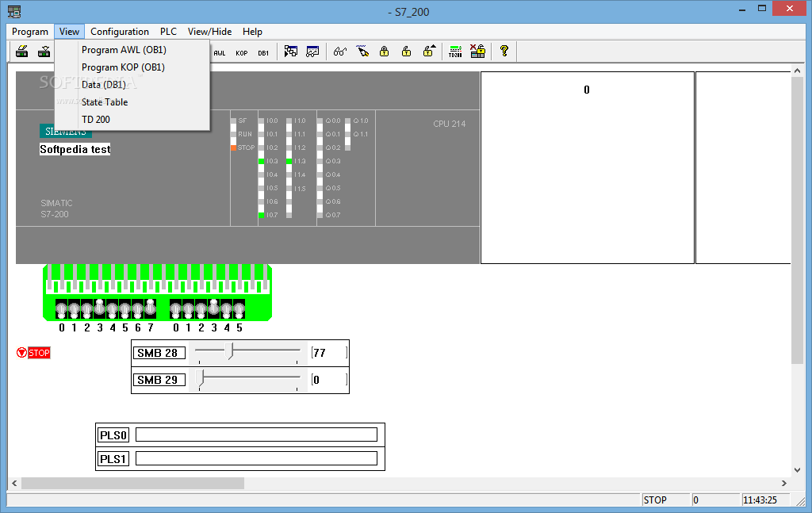Toggle input switch 0 in first switch group
The image size is (812, 513).
click(x=62, y=309)
